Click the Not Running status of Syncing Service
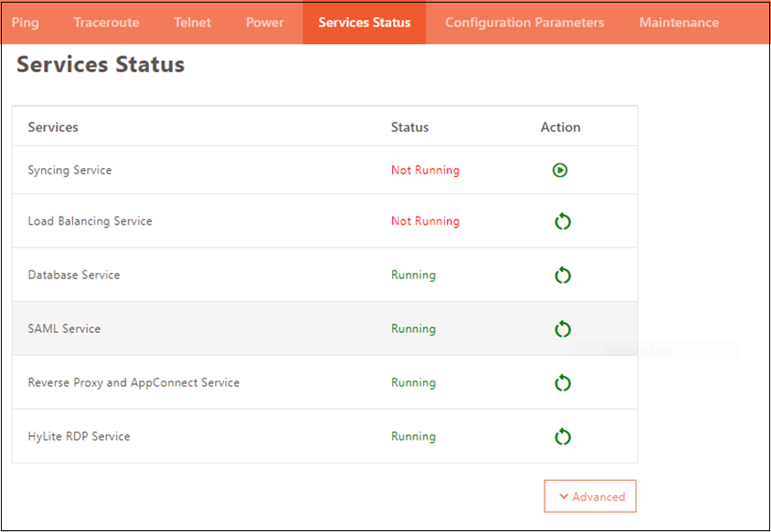The image size is (771, 532). click(x=425, y=170)
